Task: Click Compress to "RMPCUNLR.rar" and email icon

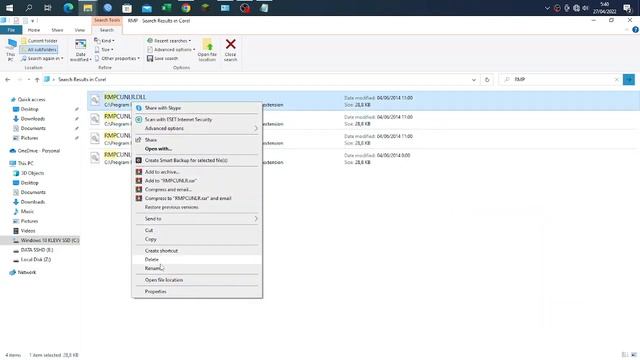Action: coord(139,198)
